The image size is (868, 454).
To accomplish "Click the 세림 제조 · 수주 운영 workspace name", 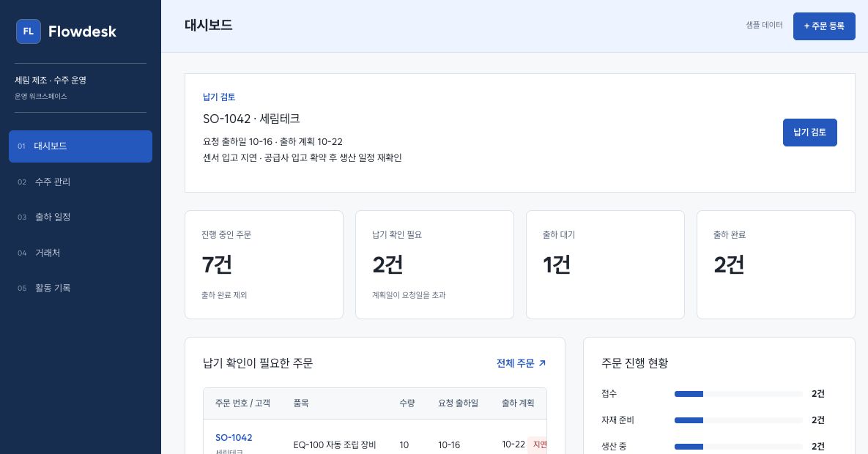I will pyautogui.click(x=51, y=81).
